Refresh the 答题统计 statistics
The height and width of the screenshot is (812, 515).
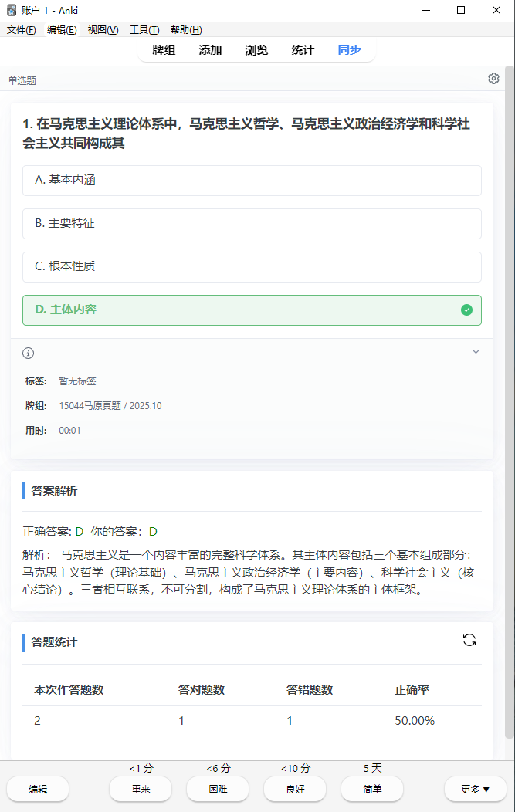tap(469, 640)
